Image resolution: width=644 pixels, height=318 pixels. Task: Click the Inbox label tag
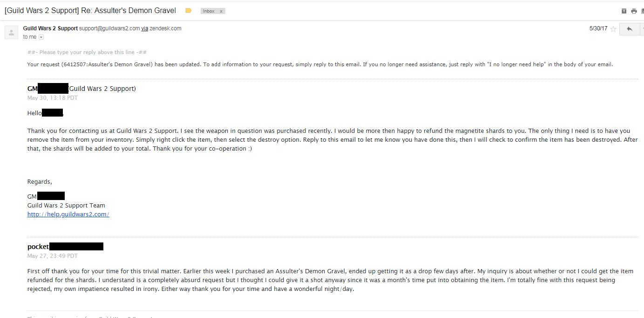209,11
